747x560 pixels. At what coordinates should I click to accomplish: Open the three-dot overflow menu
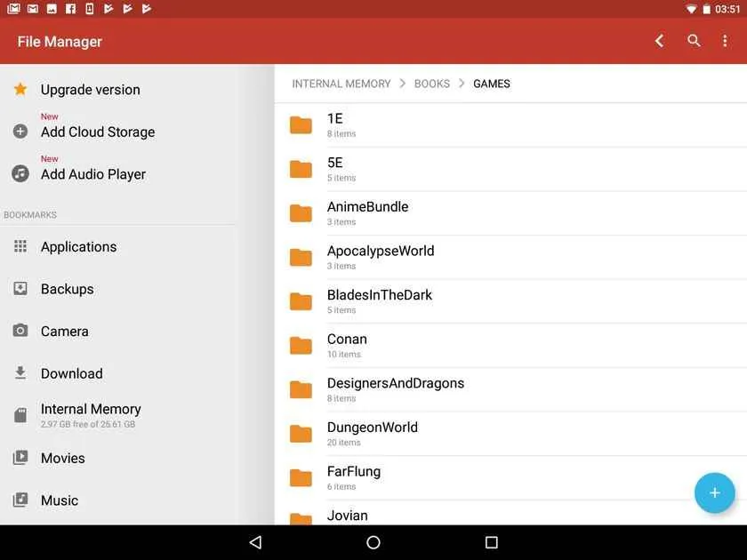[725, 41]
